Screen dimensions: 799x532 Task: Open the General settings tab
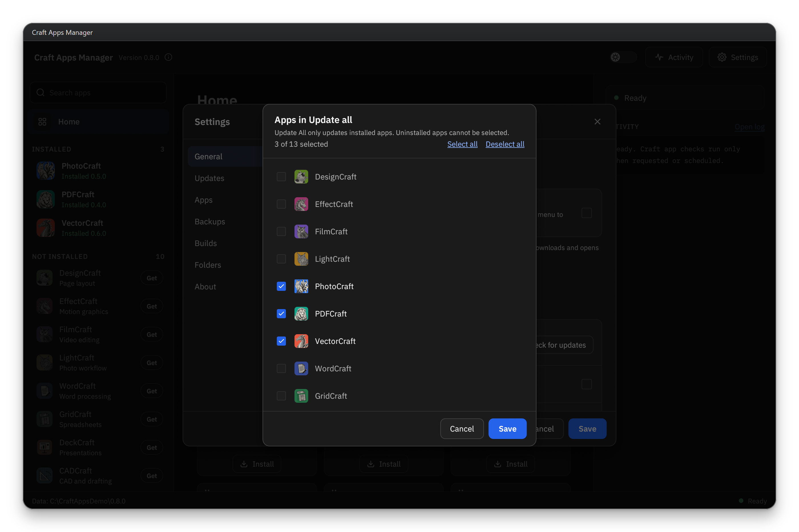[x=225, y=156]
